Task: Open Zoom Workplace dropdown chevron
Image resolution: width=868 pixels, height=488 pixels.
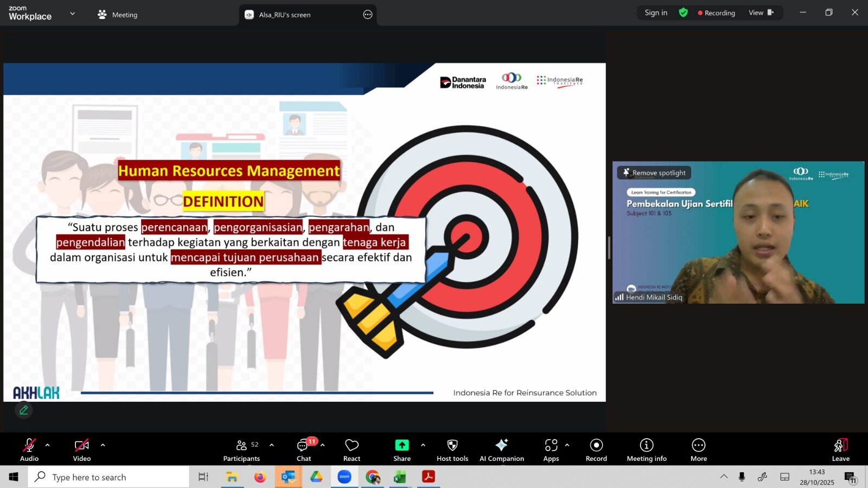Action: pos(73,14)
